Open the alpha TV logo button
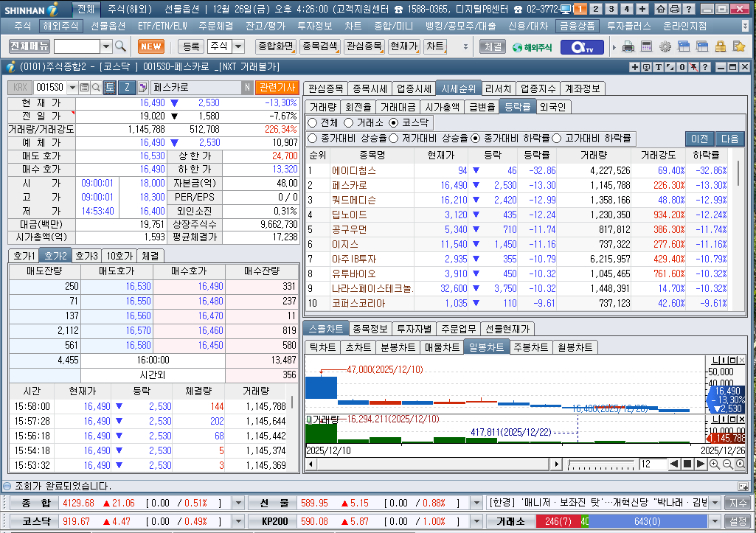Image resolution: width=756 pixels, height=533 pixels. 581,46
